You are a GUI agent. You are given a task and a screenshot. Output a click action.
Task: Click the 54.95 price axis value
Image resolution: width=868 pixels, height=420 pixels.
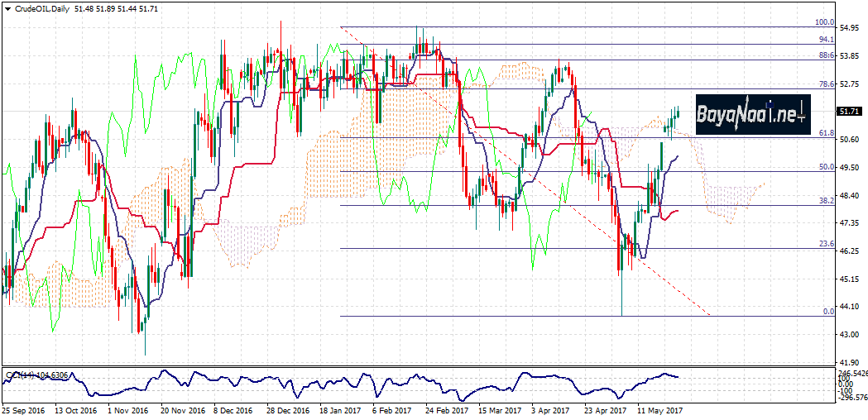pos(848,28)
